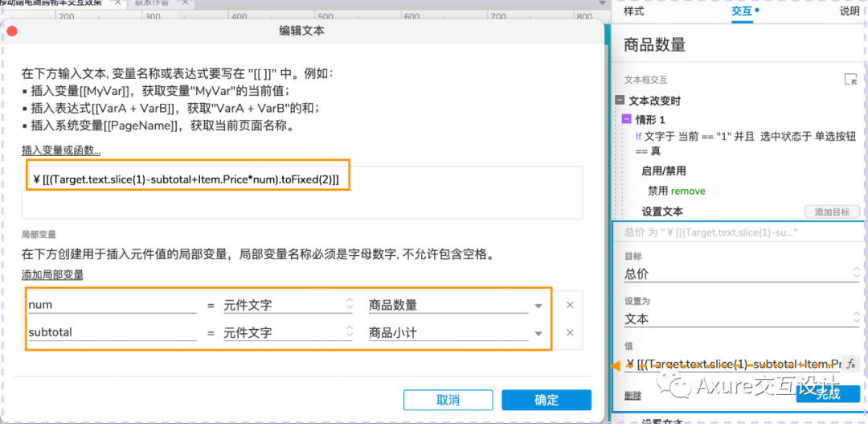
Task: Close the 联系作者 tab
Action: point(186,2)
